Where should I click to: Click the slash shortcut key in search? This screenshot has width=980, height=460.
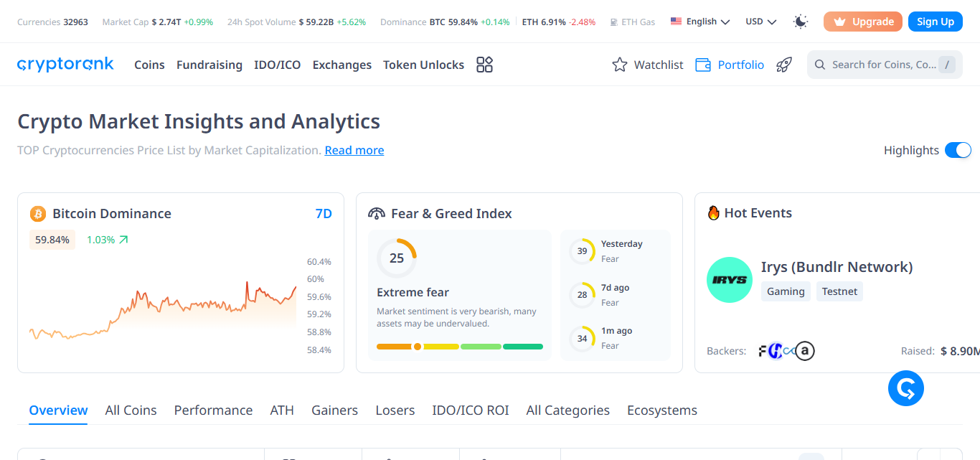pos(948,65)
